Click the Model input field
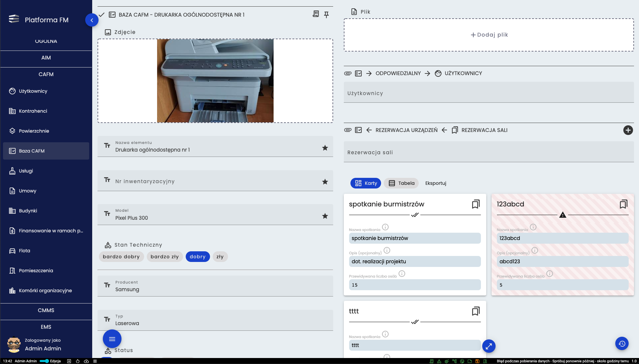The image size is (639, 364). pyautogui.click(x=215, y=215)
